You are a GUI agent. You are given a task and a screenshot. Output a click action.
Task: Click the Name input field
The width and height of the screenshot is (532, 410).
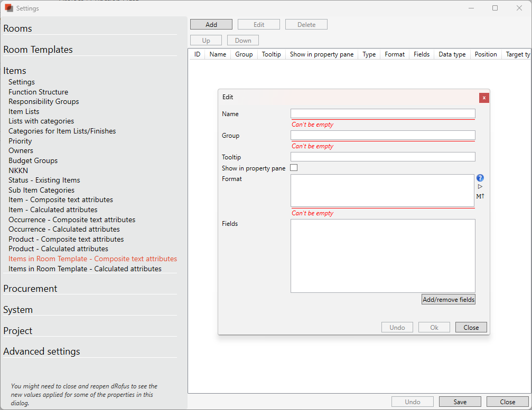[x=382, y=113]
